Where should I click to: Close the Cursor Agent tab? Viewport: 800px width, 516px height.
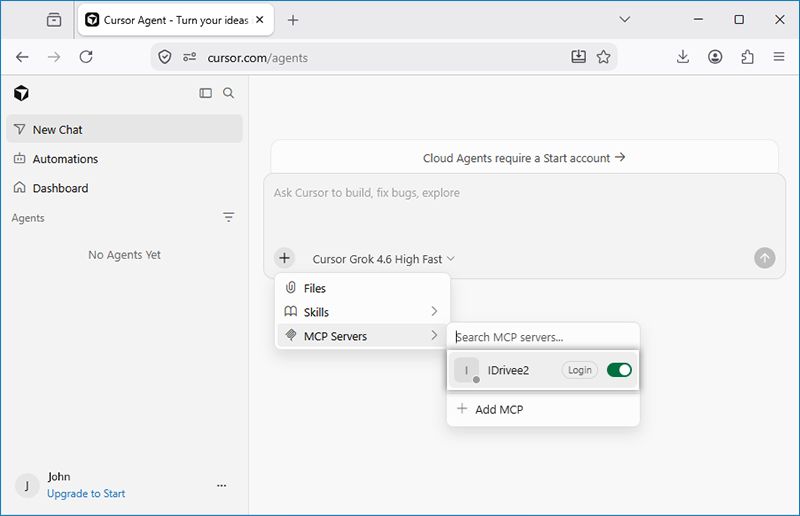tap(260, 20)
